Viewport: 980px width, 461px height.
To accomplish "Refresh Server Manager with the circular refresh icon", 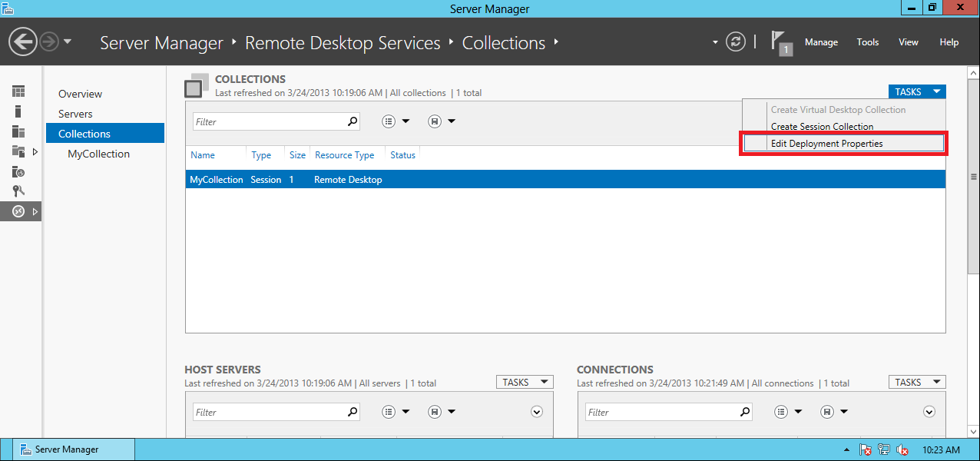I will coord(736,41).
